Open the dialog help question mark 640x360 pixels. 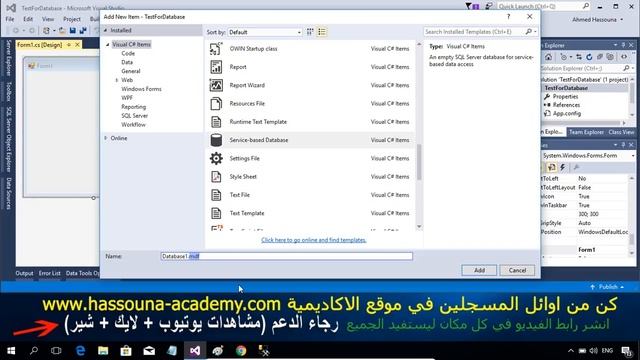pyautogui.click(x=508, y=16)
